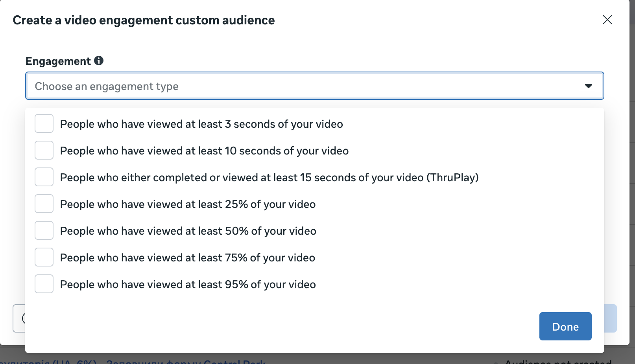Screen dimensions: 635x364
Task: Choose 'viewed at least 95%' option label
Action: tap(188, 285)
